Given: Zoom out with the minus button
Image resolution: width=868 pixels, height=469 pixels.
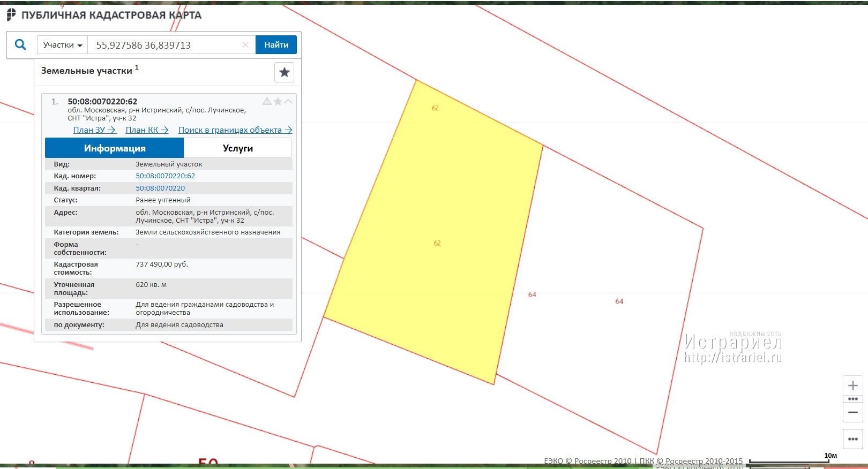Looking at the screenshot, I should [853, 412].
